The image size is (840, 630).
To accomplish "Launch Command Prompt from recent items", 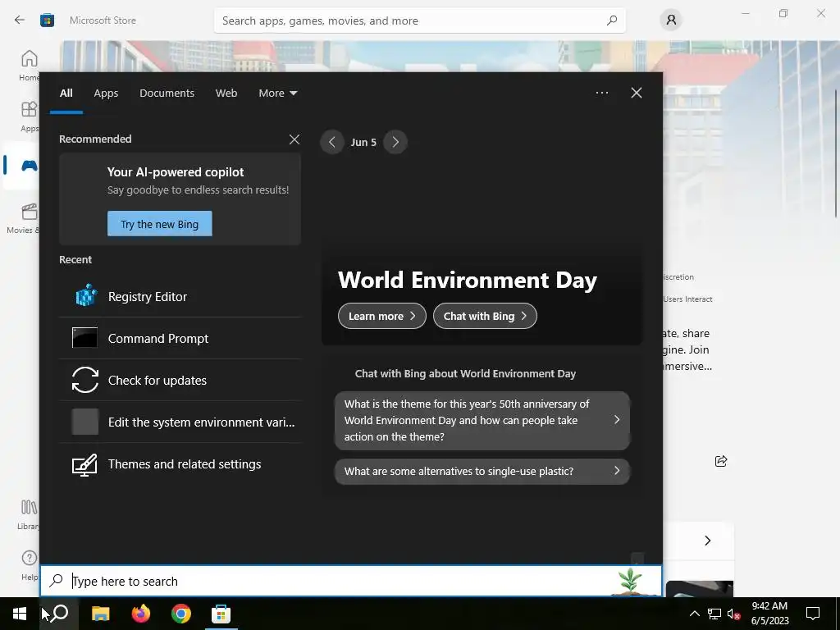I will point(180,338).
